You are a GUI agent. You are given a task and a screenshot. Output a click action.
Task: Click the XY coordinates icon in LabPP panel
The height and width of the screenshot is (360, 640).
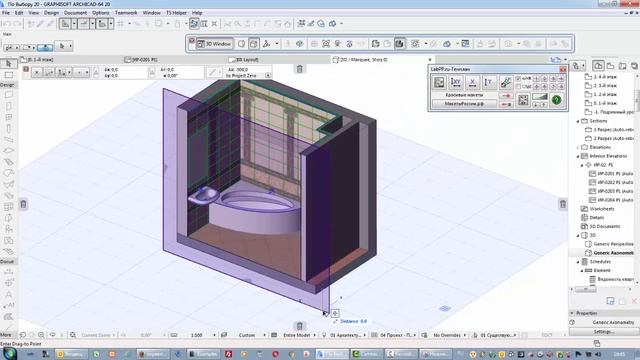click(x=456, y=82)
